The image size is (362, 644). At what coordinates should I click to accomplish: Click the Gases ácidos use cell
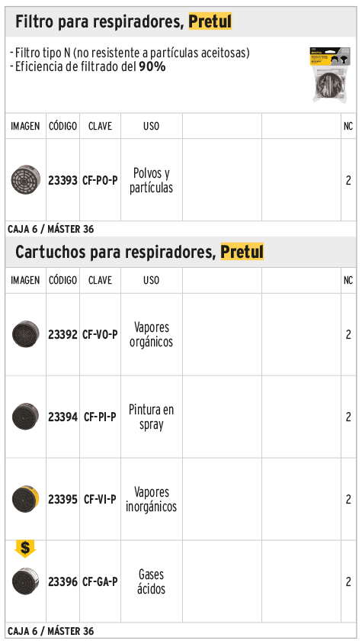point(152,581)
